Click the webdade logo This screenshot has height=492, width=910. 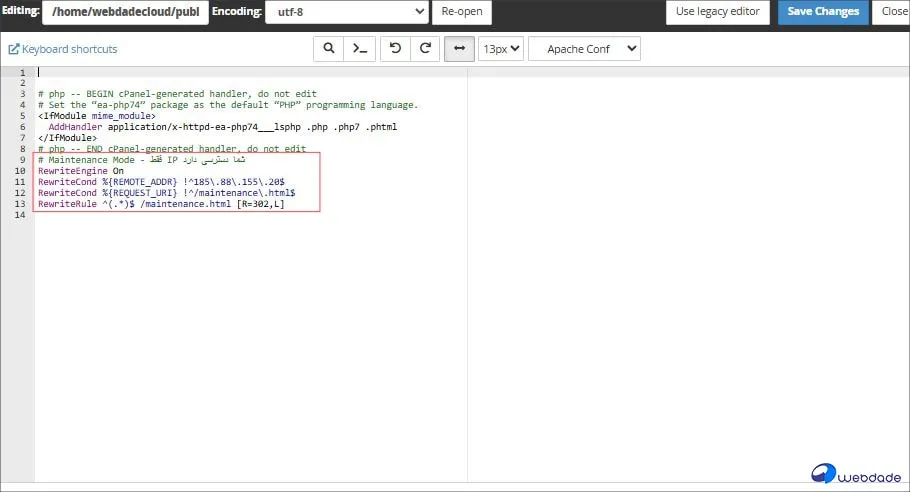click(x=857, y=474)
